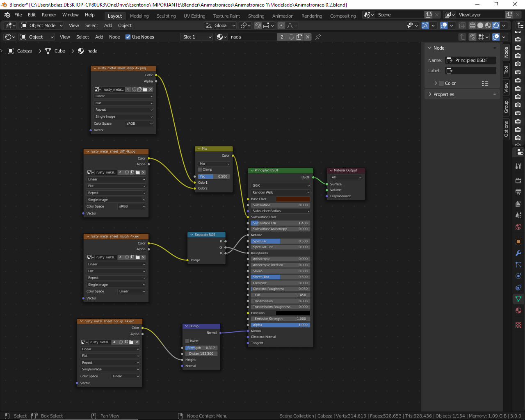Open the Random Walk subsurface method dropdown
The image size is (525, 420).
281,192
